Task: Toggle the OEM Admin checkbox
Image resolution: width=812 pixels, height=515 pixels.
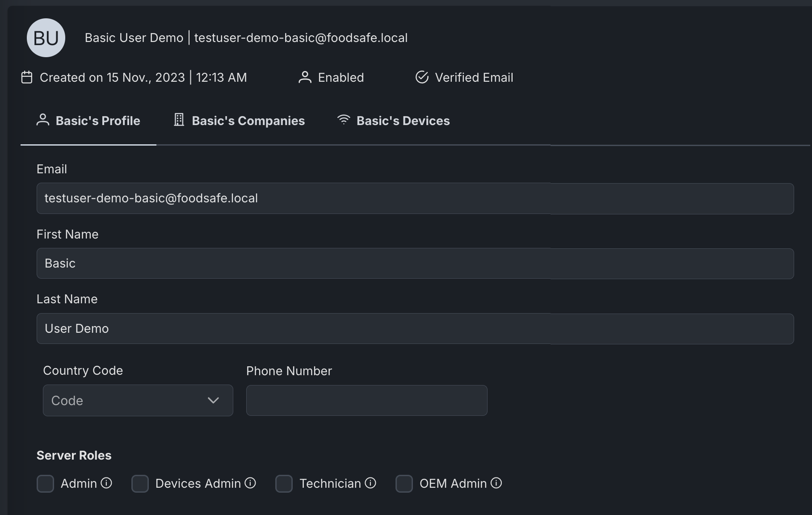Action: [x=404, y=484]
